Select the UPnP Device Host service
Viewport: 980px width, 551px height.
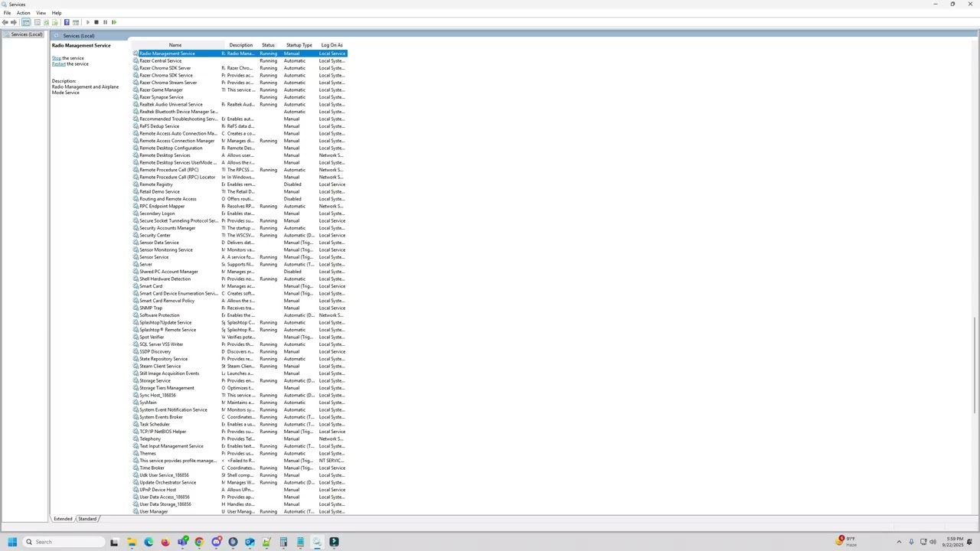[x=240, y=490]
